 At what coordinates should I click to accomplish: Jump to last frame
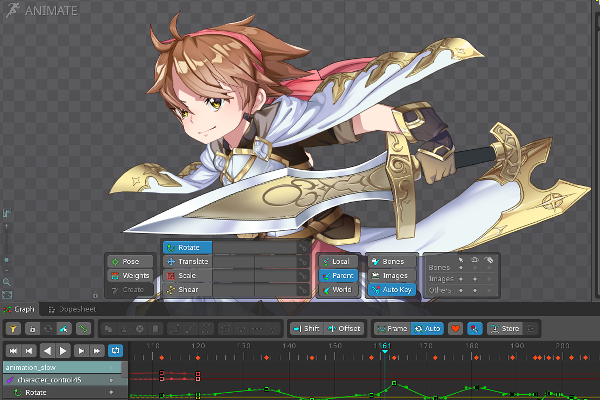pyautogui.click(x=97, y=351)
